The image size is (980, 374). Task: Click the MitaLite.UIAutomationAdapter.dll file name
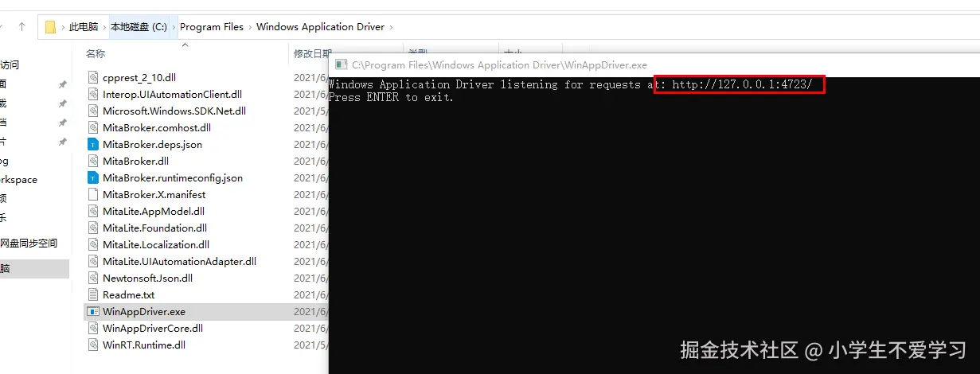(180, 261)
